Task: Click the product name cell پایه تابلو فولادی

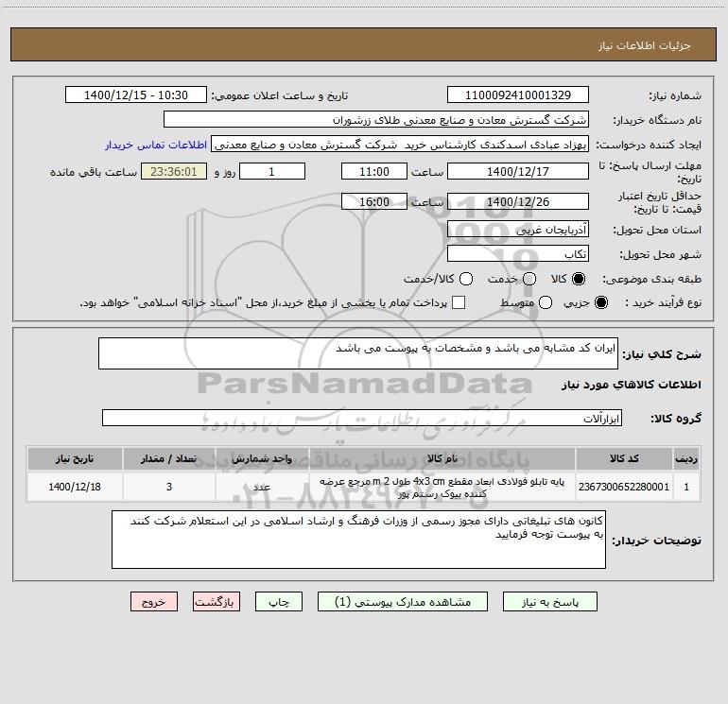Action: (442, 487)
